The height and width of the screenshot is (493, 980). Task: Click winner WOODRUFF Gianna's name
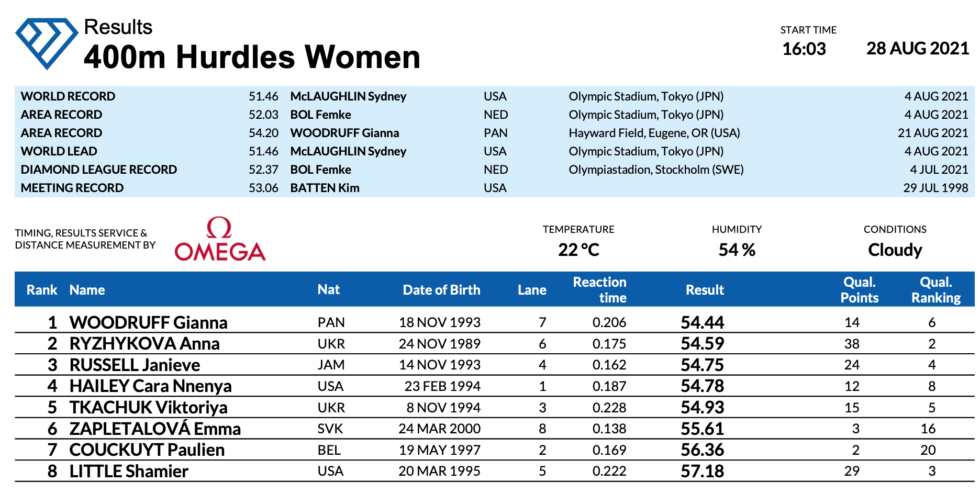tap(148, 322)
